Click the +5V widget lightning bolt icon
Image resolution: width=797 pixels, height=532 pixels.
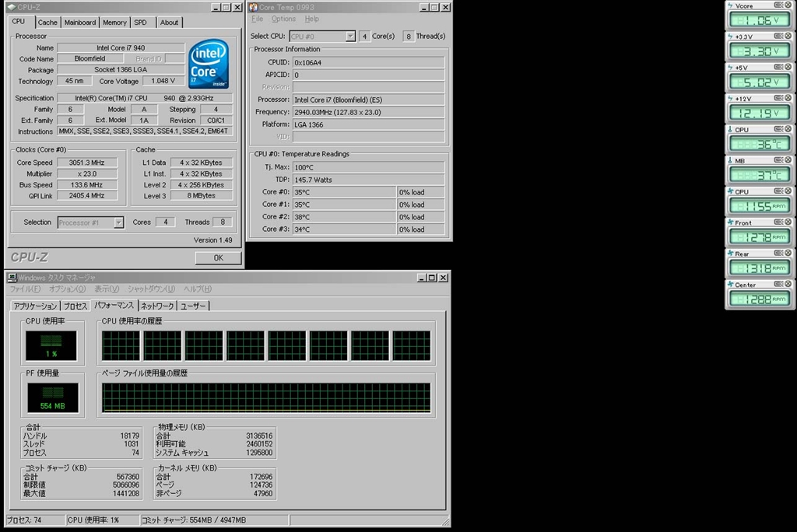click(730, 68)
